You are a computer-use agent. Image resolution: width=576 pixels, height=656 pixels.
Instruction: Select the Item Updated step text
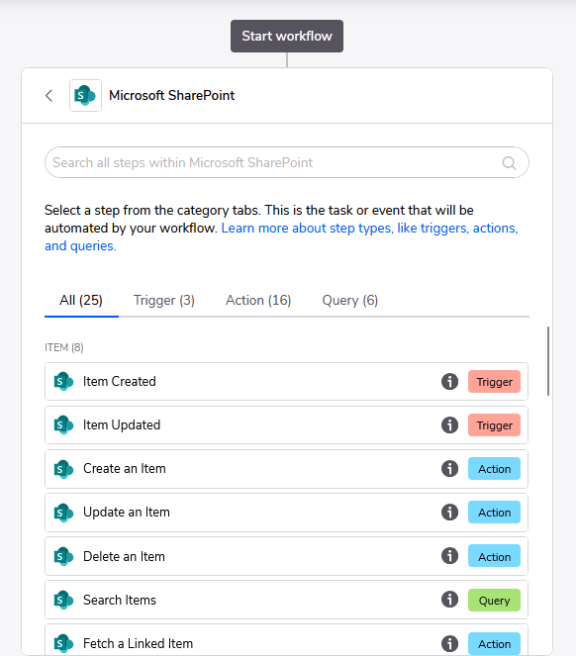click(121, 425)
